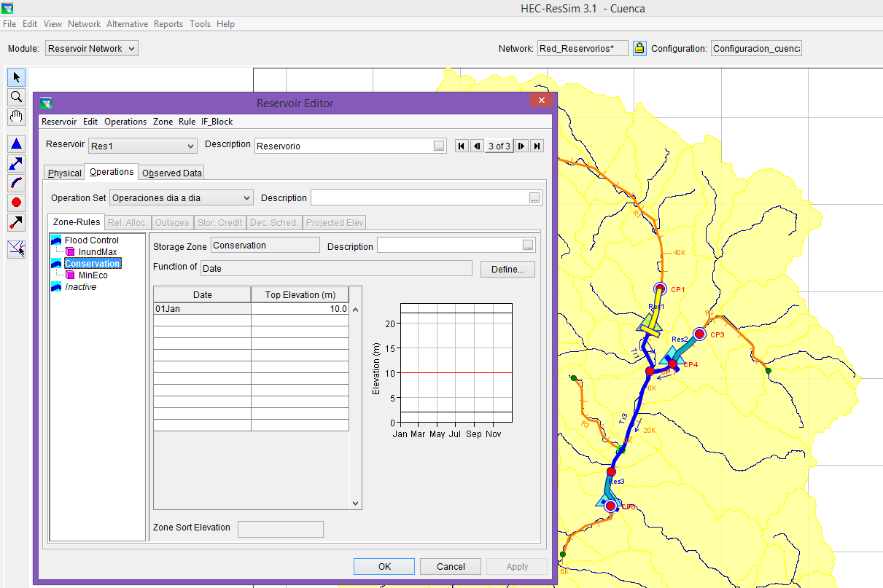Select the Zone-Rules tab
The height and width of the screenshot is (588, 883).
point(77,222)
